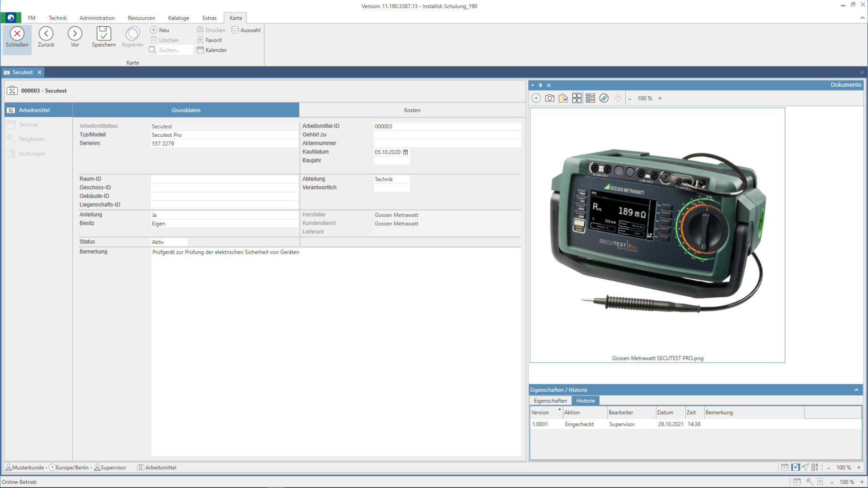The image size is (868, 488).
Task: Switch Dokumente to thumbnail grid view
Action: point(577,98)
